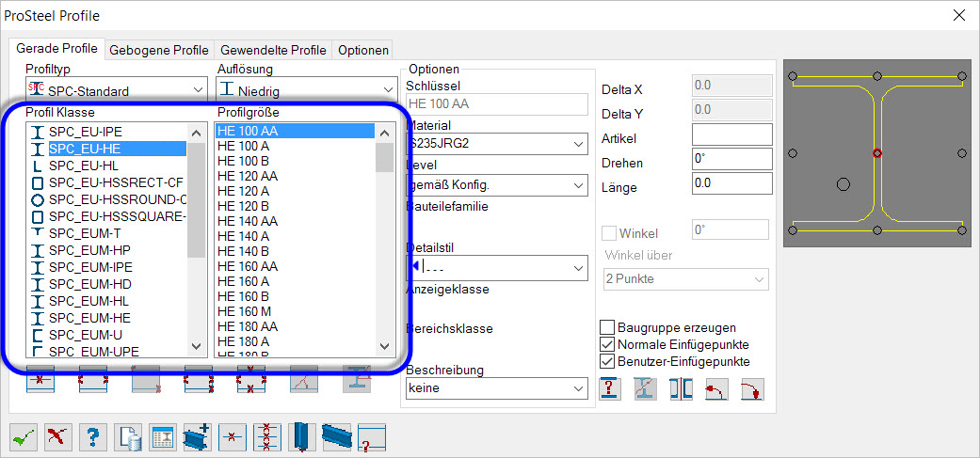Cancel using the red X icon
Screen dimensions: 980x458
coord(58,437)
